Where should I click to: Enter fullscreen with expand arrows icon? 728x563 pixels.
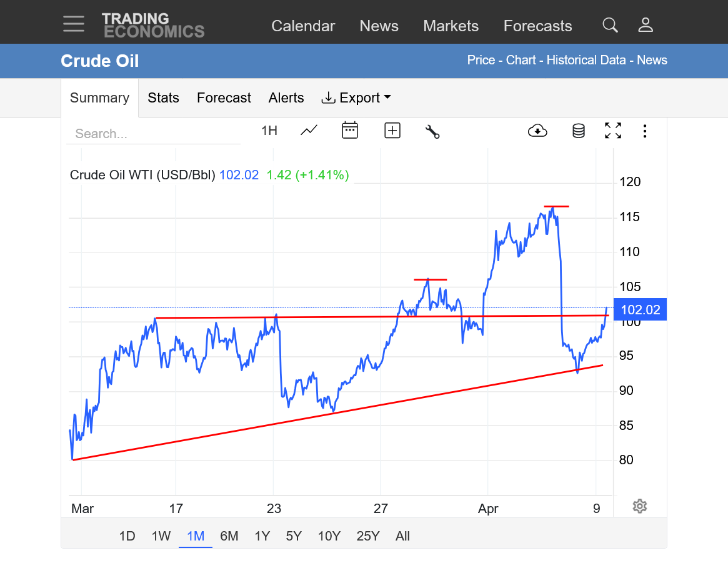click(613, 131)
